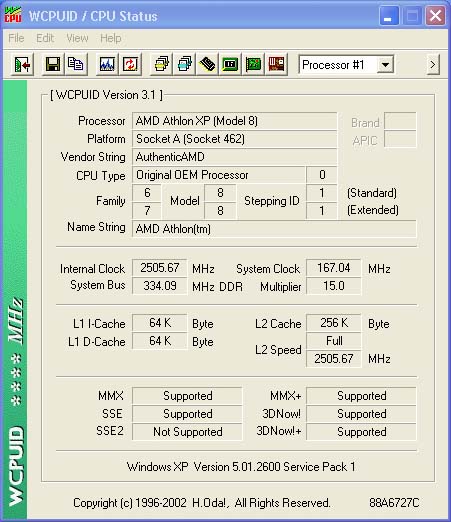Viewport: 451px width, 522px height.
Task: Copy CPU data using the copy icon
Action: click(x=76, y=64)
